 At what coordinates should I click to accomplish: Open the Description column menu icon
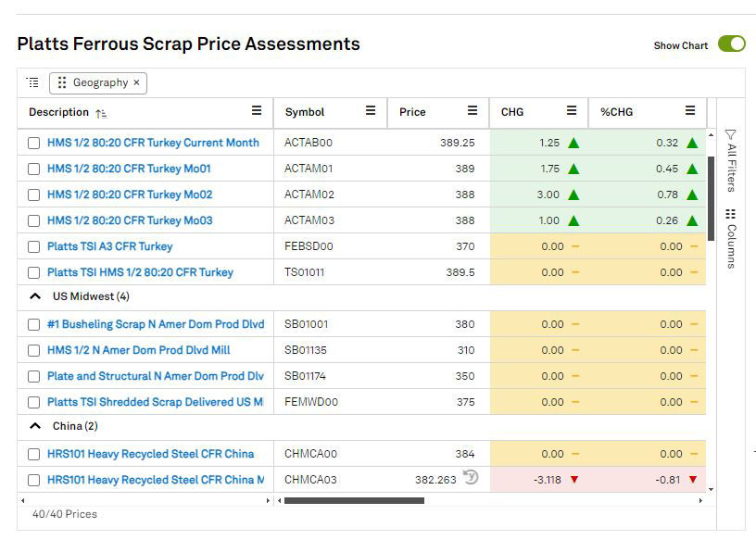pyautogui.click(x=257, y=111)
